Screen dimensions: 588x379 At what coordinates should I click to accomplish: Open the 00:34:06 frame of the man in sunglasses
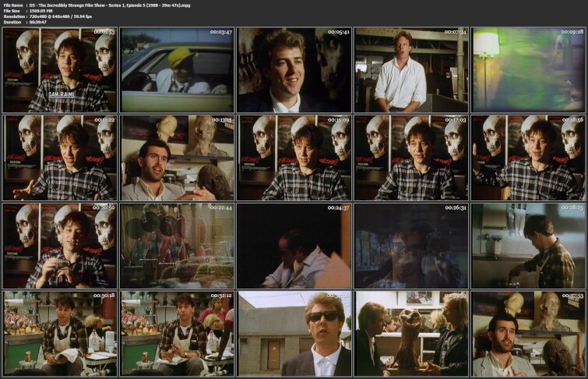pyautogui.click(x=294, y=334)
